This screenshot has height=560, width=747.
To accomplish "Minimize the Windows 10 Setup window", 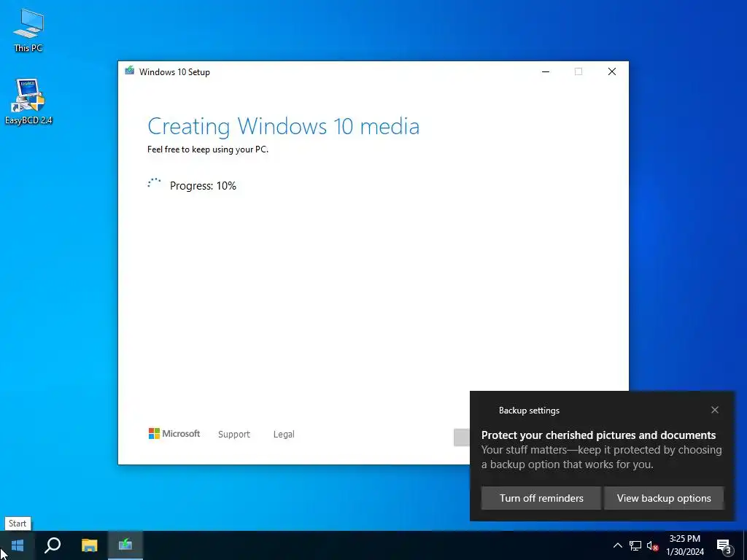I will [x=546, y=71].
